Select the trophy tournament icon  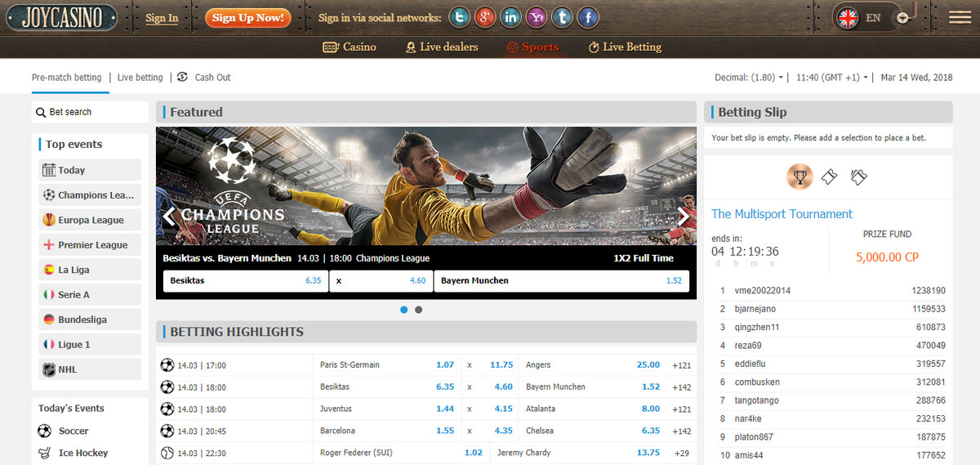[x=799, y=176]
